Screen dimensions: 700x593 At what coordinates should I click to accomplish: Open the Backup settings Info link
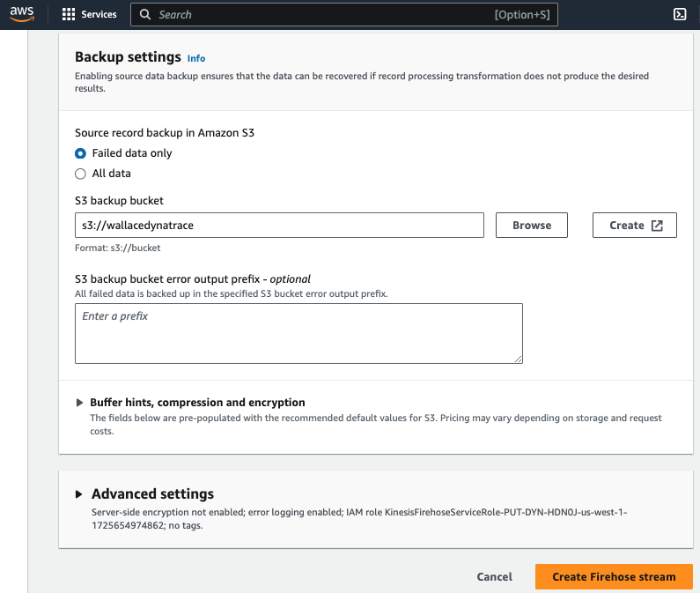pos(196,58)
